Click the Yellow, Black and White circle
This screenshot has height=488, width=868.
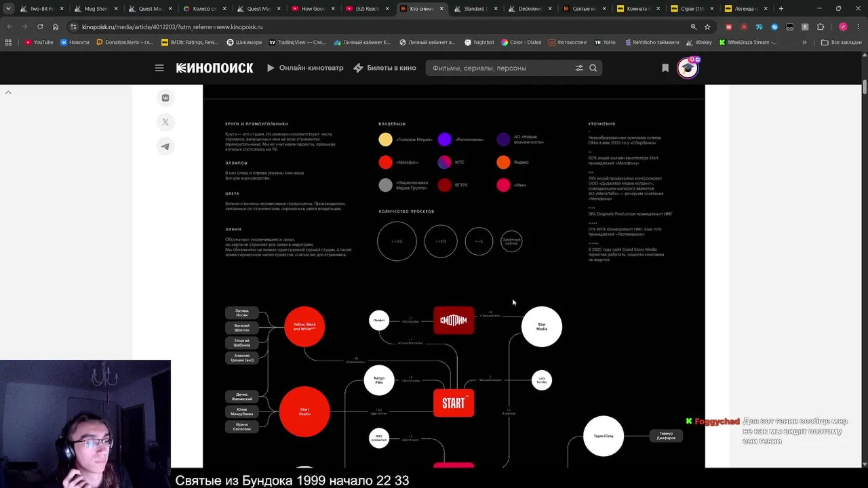304,327
